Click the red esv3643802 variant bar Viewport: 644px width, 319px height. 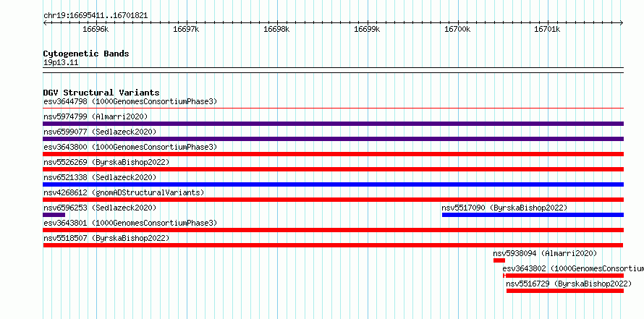point(563,276)
